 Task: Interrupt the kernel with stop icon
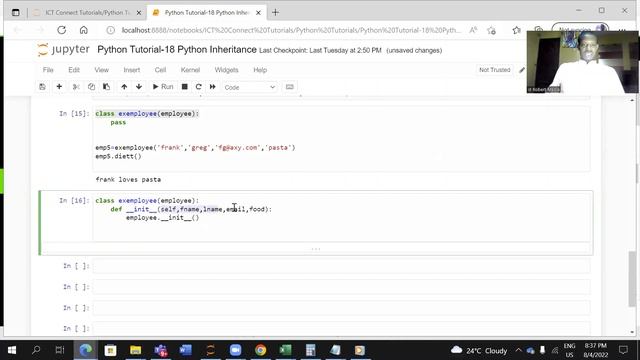184,87
